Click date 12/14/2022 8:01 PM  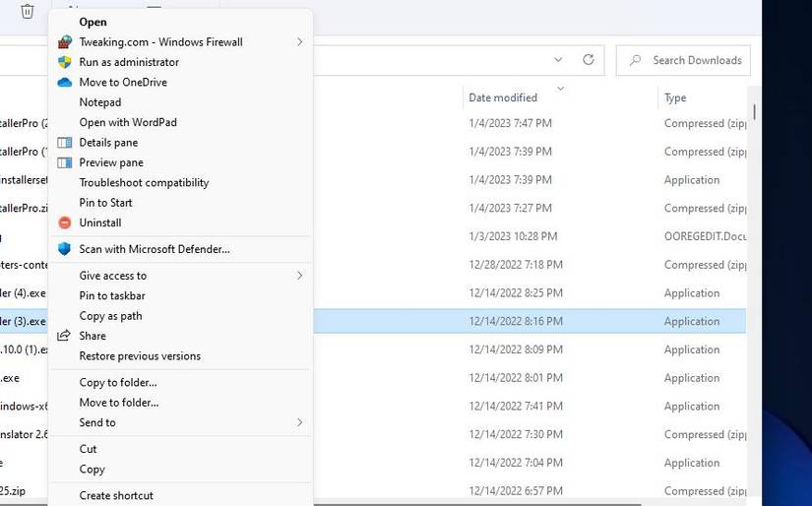point(516,378)
